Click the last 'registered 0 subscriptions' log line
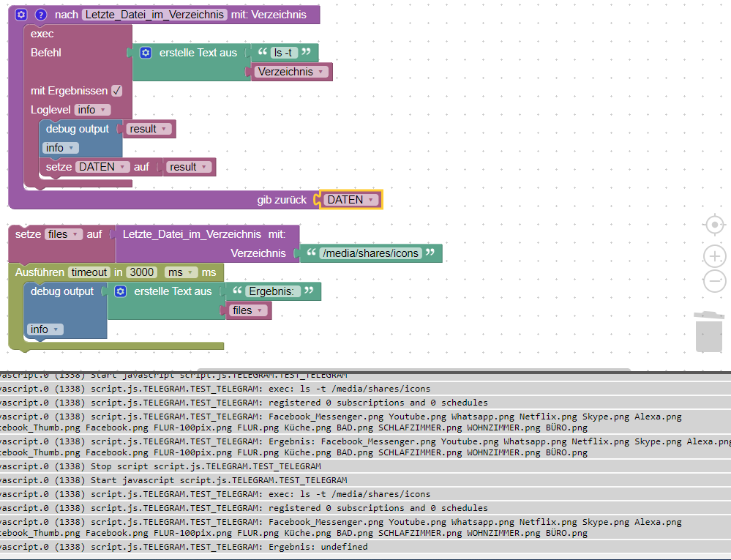The width and height of the screenshot is (731, 560). click(366, 508)
